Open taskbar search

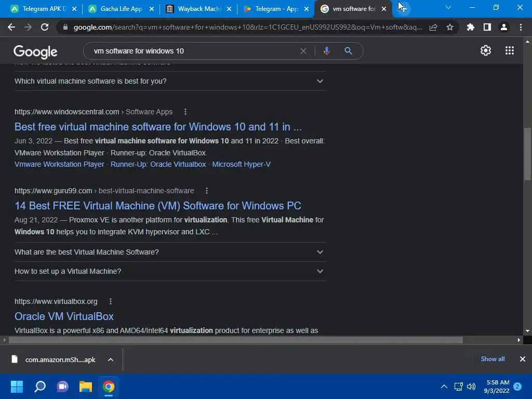(39, 387)
